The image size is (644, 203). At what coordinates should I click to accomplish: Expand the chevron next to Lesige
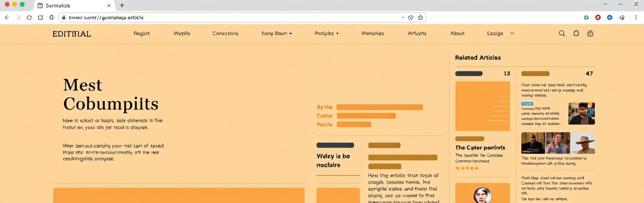click(x=512, y=33)
